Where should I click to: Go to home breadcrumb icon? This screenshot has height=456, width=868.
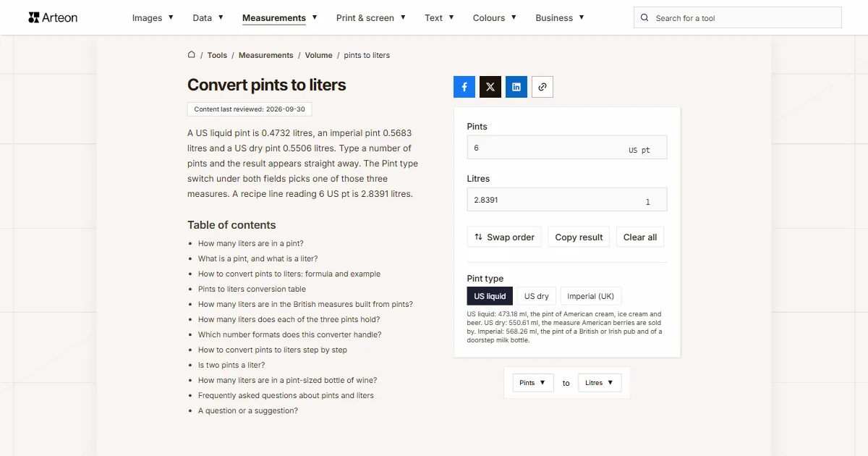click(192, 54)
